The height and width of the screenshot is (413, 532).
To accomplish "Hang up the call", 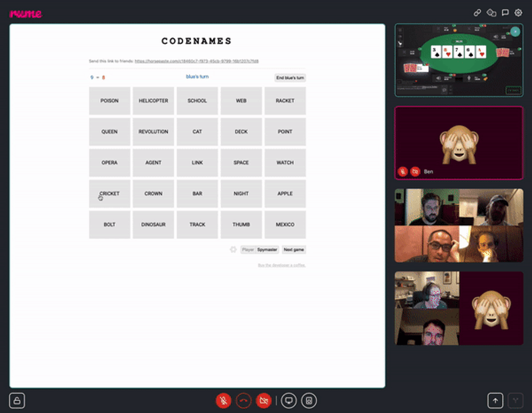I will pos(243,401).
